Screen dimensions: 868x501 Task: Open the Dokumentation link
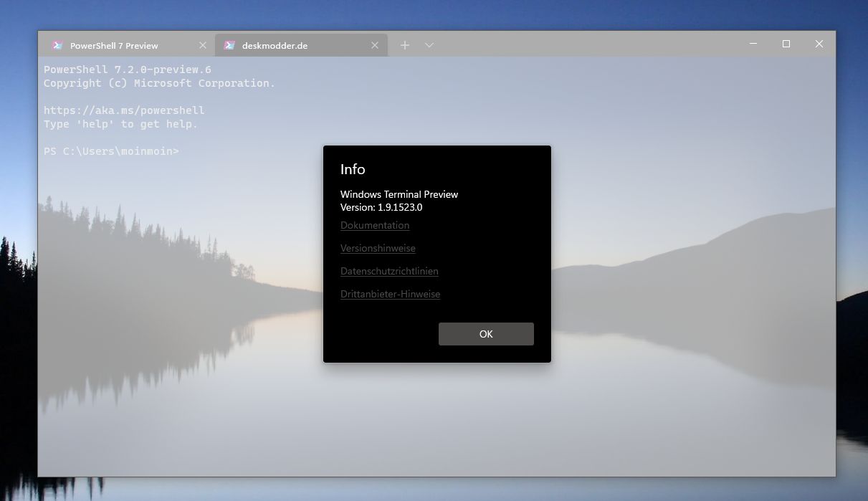[x=375, y=225]
